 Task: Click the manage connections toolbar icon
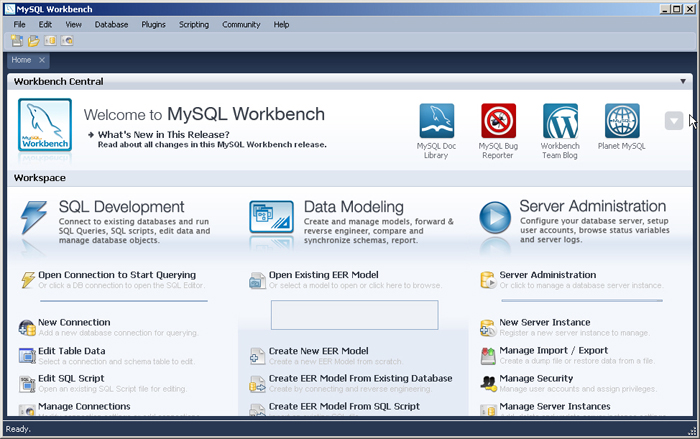click(x=67, y=41)
